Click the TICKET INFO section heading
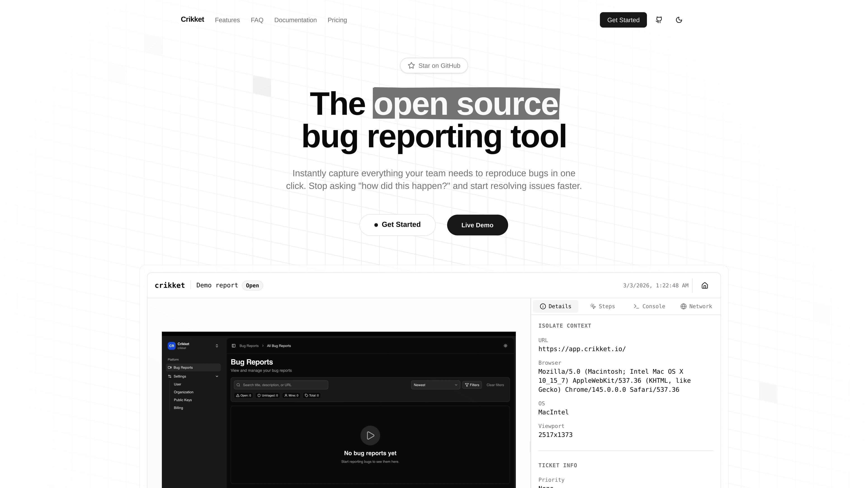 click(x=557, y=465)
